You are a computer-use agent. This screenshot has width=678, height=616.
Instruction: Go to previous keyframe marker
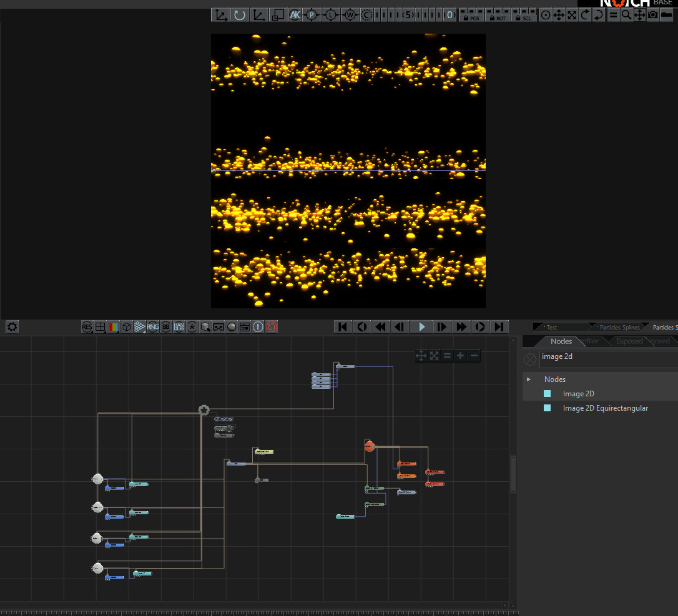coord(362,327)
